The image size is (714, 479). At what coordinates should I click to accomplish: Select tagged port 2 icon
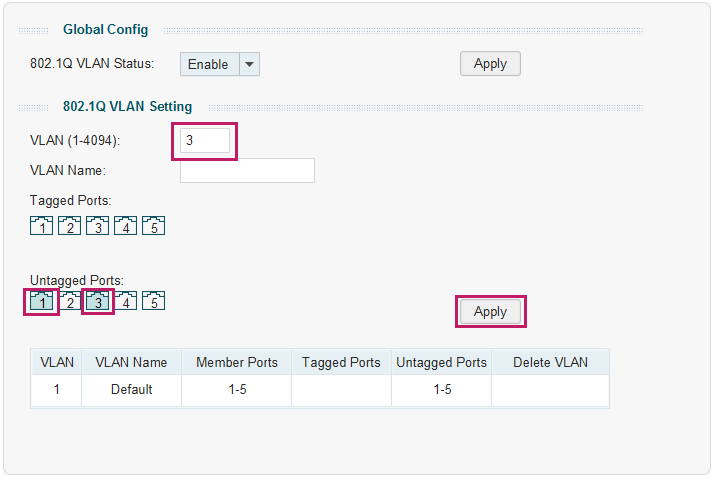[x=70, y=225]
